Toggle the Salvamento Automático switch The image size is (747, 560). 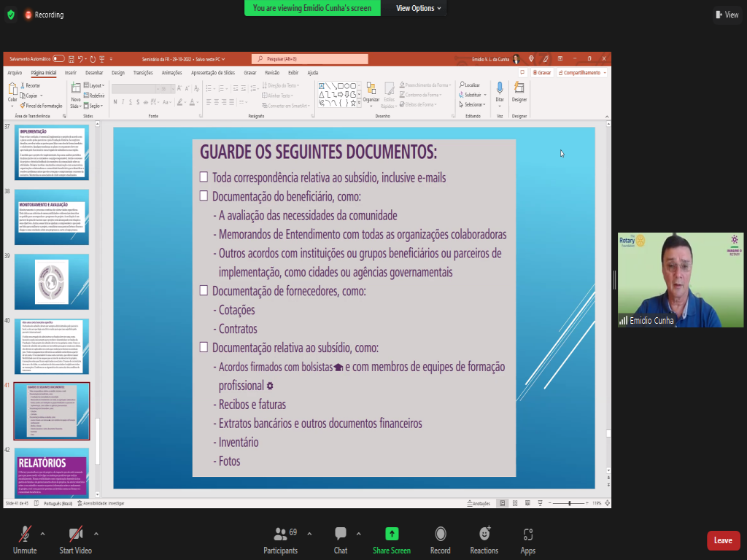pyautogui.click(x=58, y=58)
